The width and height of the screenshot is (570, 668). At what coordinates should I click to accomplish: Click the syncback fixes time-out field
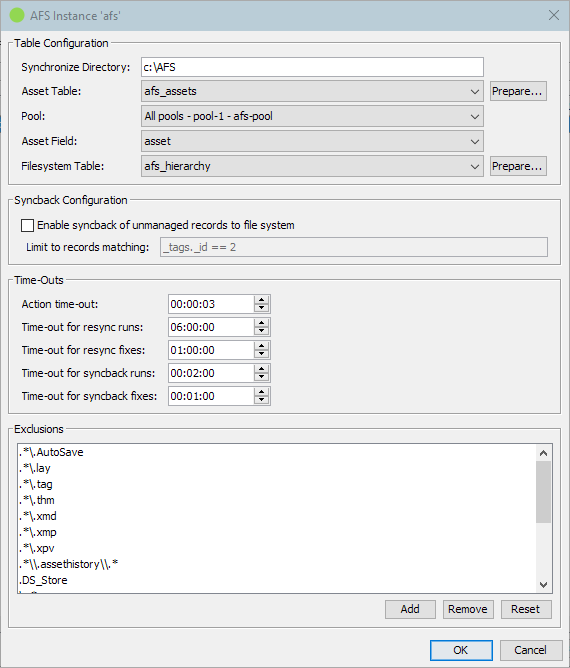pos(211,396)
